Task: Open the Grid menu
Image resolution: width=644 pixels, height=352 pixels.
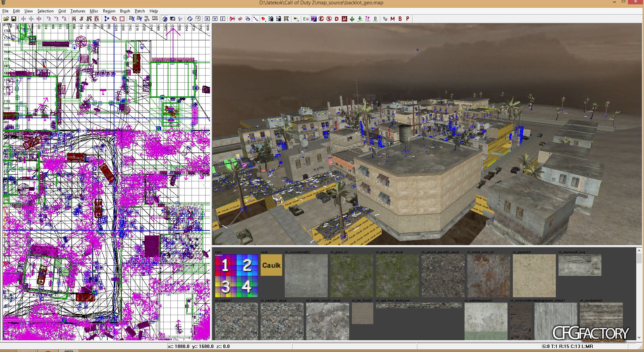Action: 62,11
